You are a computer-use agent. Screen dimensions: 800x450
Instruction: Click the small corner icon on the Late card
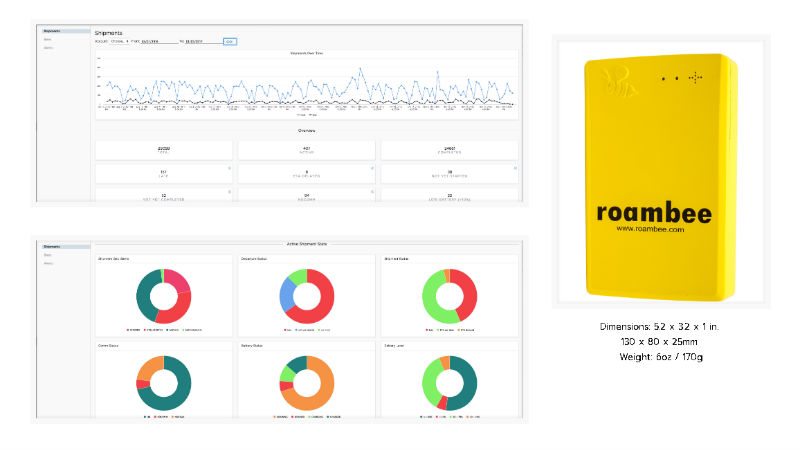pyautogui.click(x=229, y=168)
